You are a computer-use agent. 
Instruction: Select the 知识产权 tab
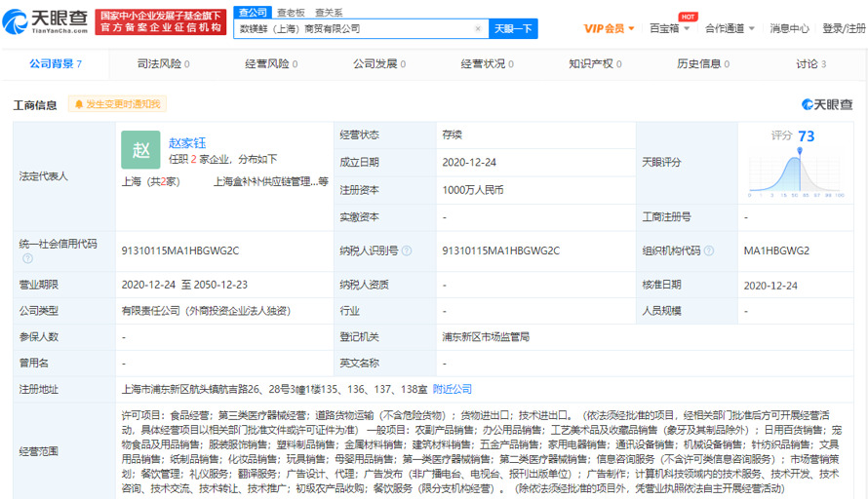(595, 63)
